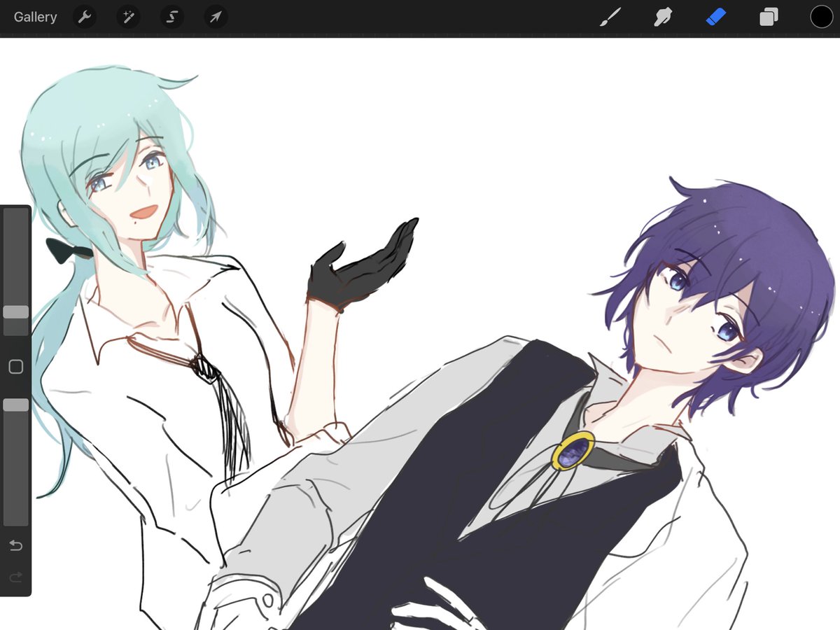Tap the square Modify button on sidebar
840x630 pixels.
(x=15, y=367)
